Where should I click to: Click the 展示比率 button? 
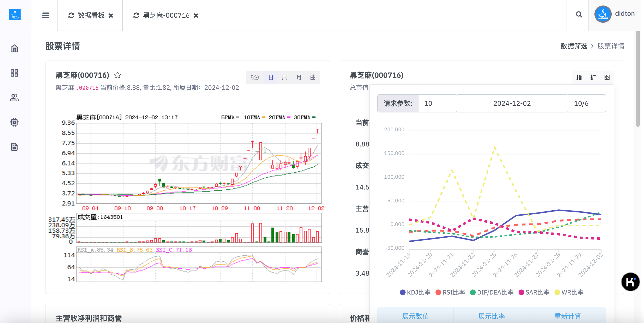coord(491,316)
